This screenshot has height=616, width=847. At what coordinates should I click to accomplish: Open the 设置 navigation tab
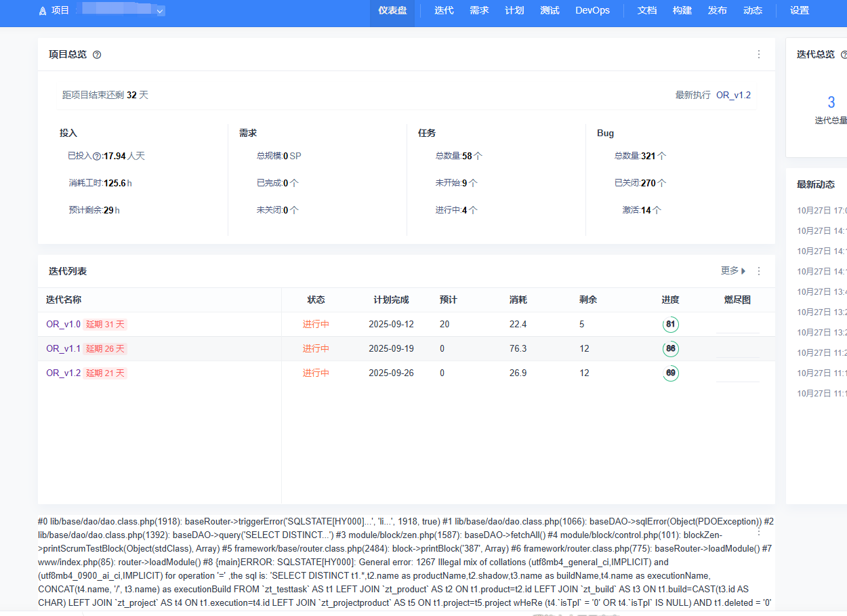coord(800,11)
